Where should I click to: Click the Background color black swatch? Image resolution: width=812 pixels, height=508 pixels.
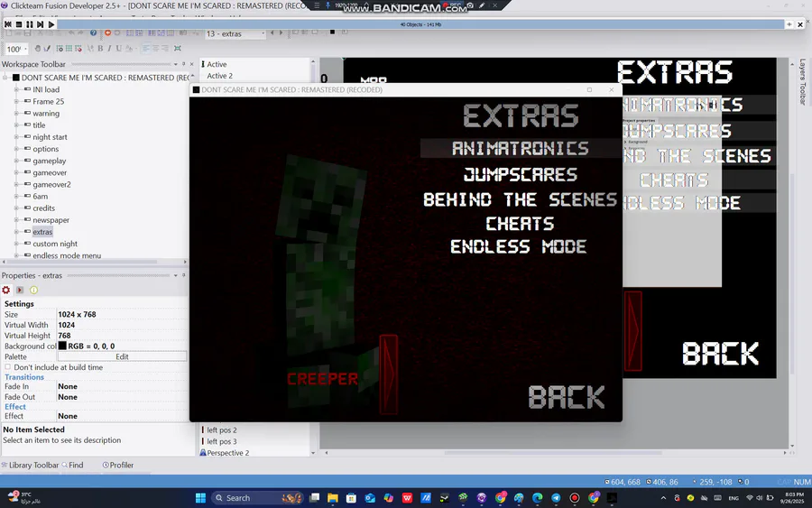coord(62,346)
